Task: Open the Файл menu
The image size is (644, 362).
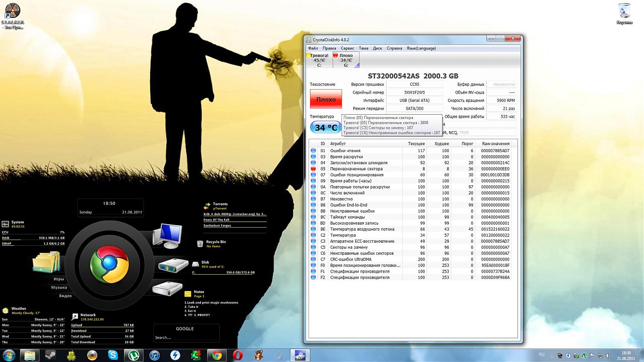Action: (x=313, y=48)
